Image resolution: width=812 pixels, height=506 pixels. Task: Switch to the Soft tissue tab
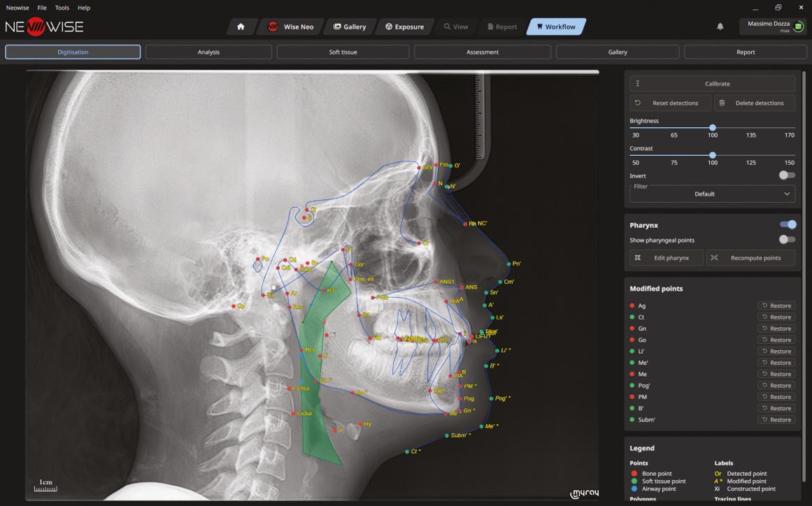point(343,52)
